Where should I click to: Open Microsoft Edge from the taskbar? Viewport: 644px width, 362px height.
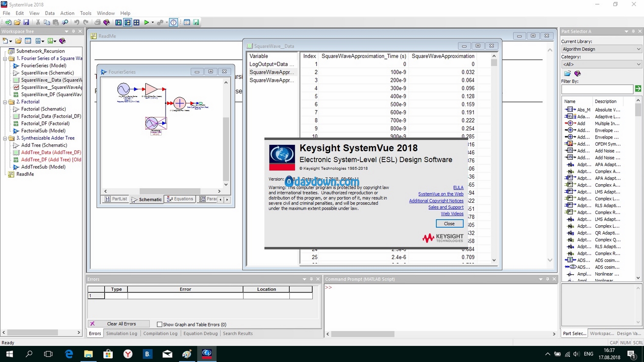pos(69,354)
